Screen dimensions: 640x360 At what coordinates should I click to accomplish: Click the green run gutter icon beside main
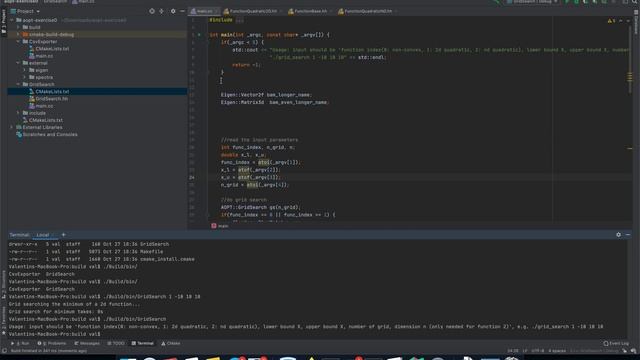pos(199,35)
